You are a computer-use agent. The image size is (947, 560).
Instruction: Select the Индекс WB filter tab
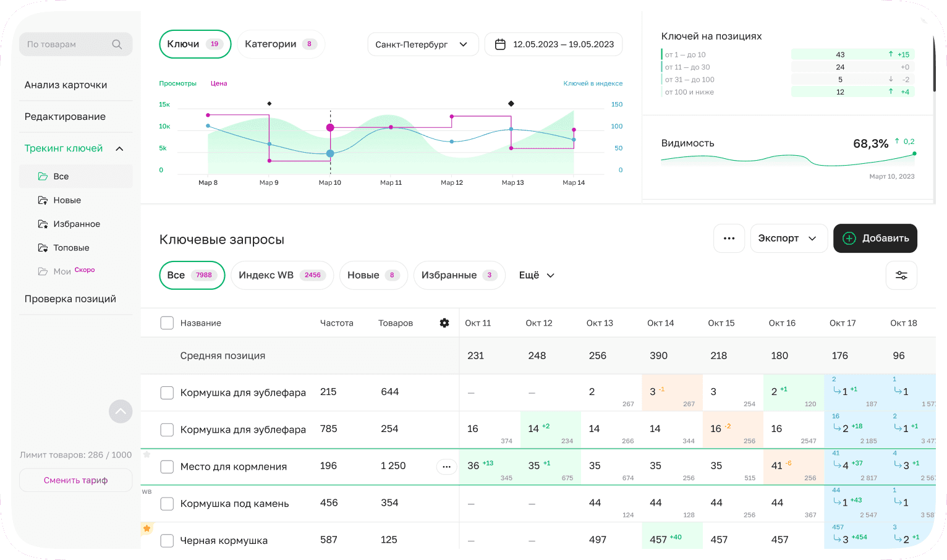tap(281, 276)
